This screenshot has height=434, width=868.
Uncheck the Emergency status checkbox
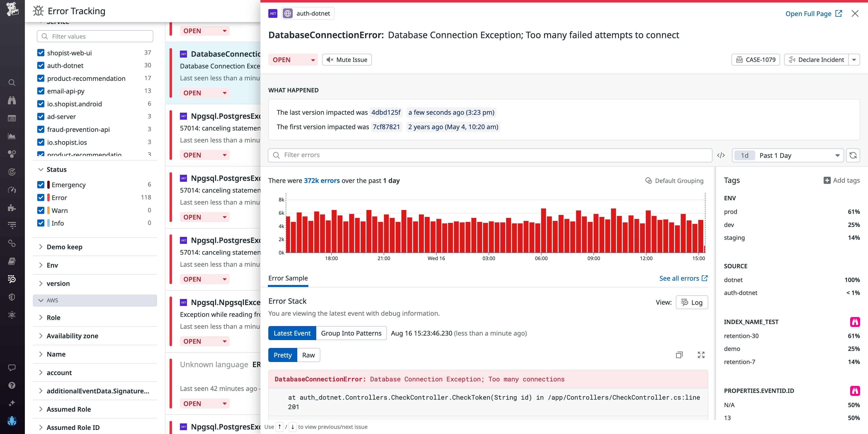point(41,184)
